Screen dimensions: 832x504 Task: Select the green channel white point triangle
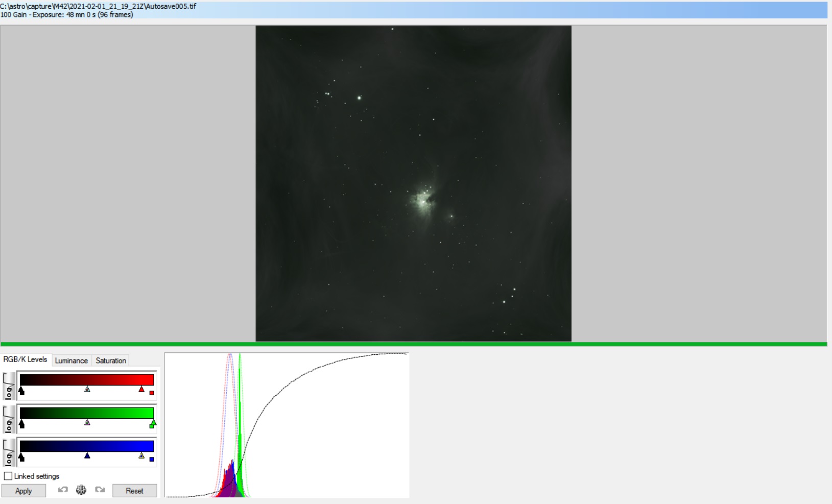pos(153,423)
